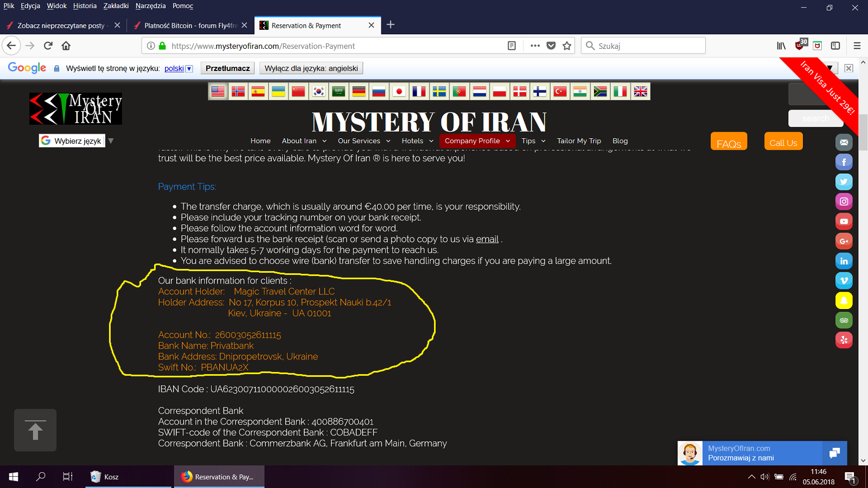The height and width of the screenshot is (488, 868).
Task: Open the Narzędzia menu
Action: (151, 6)
